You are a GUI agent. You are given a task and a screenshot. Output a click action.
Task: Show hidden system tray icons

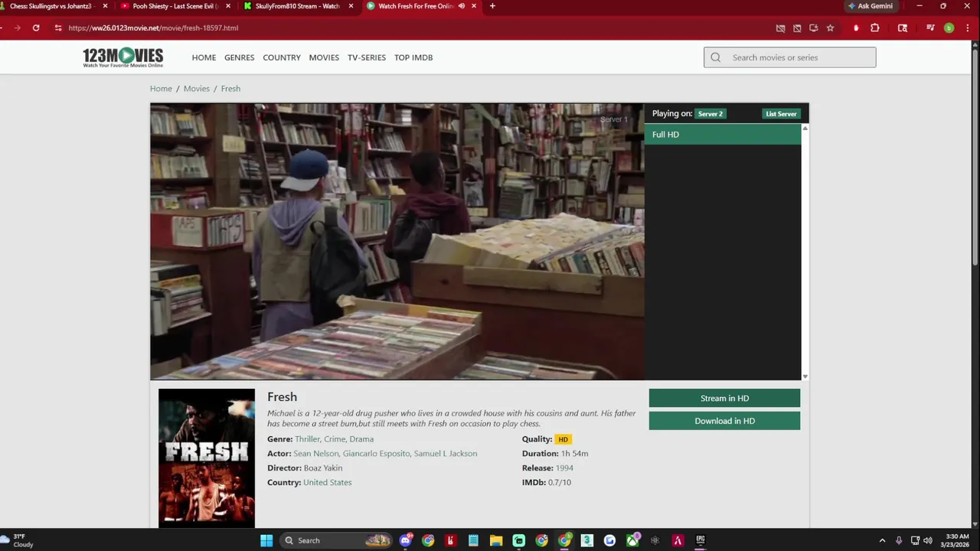click(882, 540)
